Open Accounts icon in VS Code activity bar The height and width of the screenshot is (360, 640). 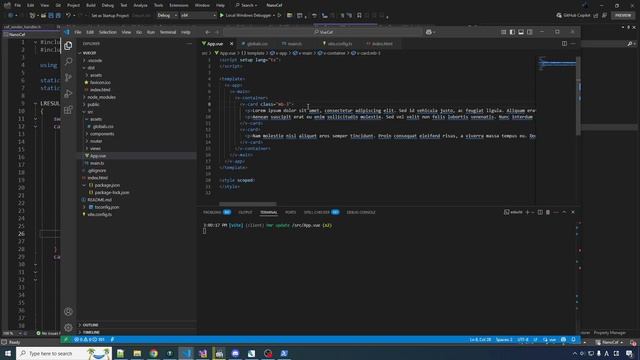(68, 311)
